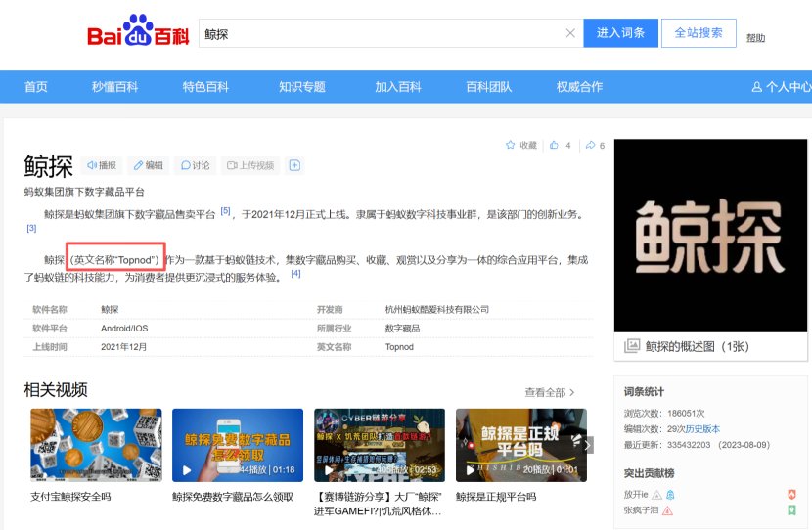Open the 知识专题 nav tab

[301, 87]
